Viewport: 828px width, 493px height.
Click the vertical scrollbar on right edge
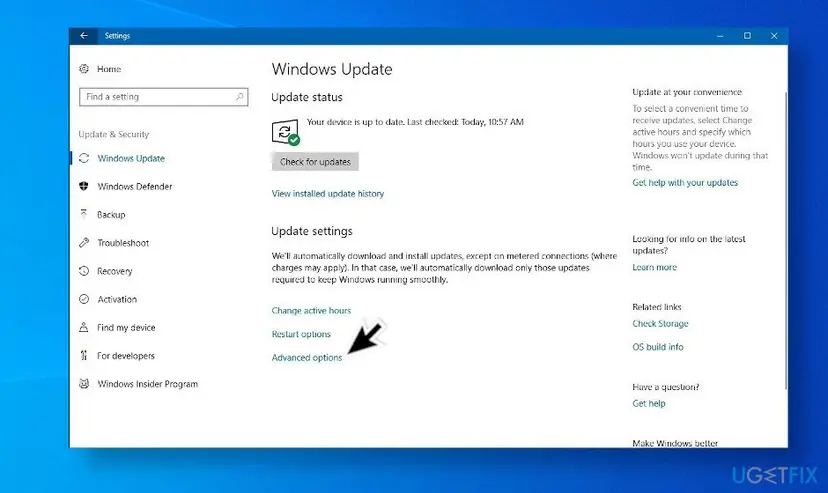[786, 241]
